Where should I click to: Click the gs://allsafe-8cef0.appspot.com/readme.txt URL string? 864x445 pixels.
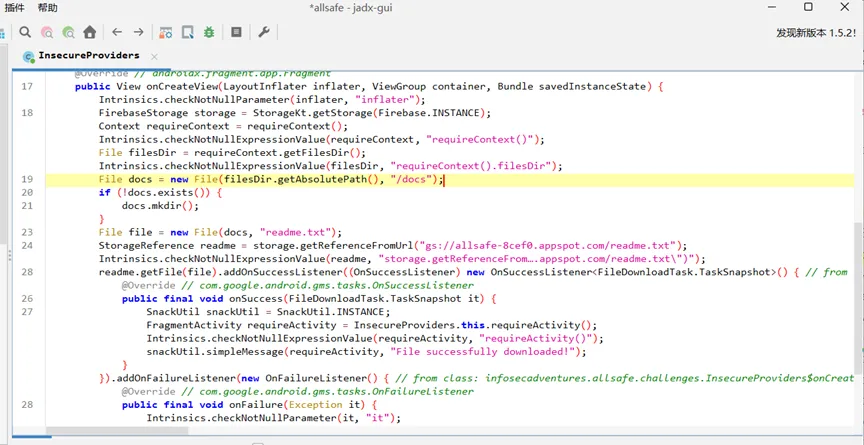point(548,245)
